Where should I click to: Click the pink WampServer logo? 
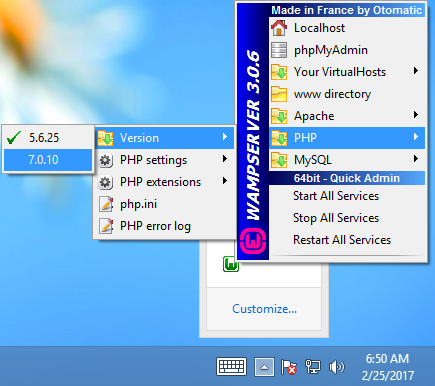[253, 241]
